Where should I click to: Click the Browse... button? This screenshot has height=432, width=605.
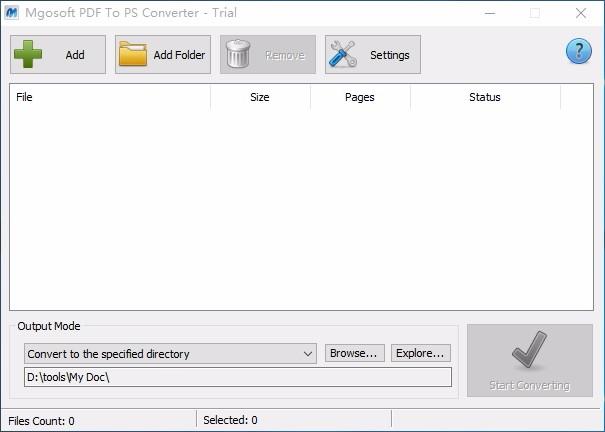pyautogui.click(x=355, y=353)
